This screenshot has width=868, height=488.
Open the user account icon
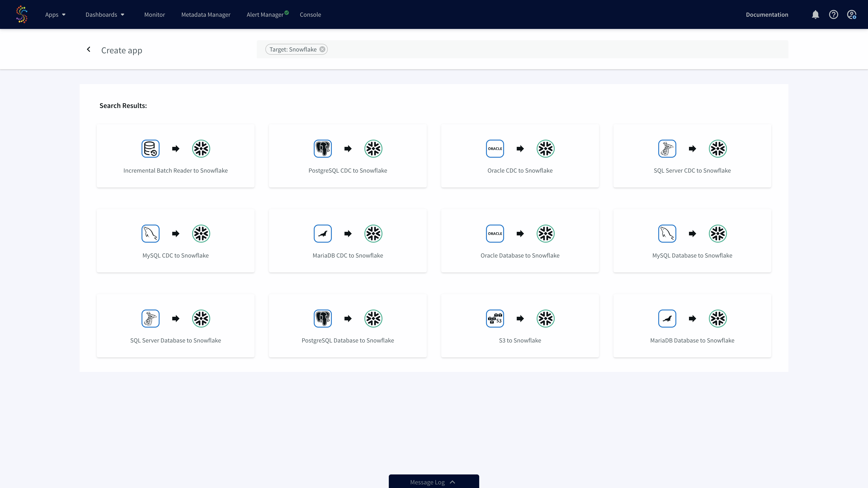pos(852,14)
